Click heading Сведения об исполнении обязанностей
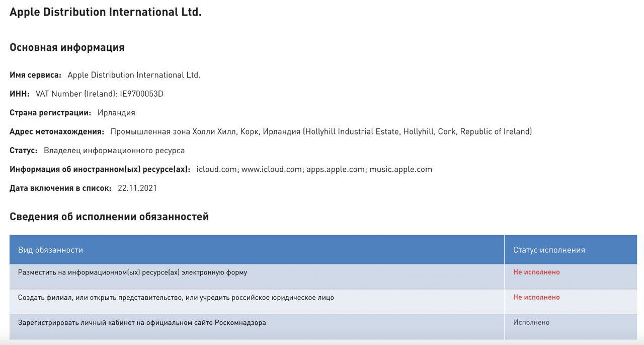 click(x=109, y=217)
